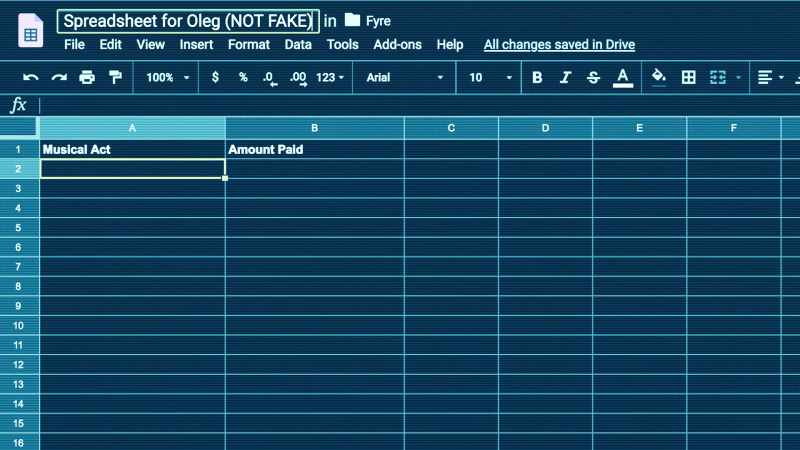Click the selected cell A2

pyautogui.click(x=132, y=169)
